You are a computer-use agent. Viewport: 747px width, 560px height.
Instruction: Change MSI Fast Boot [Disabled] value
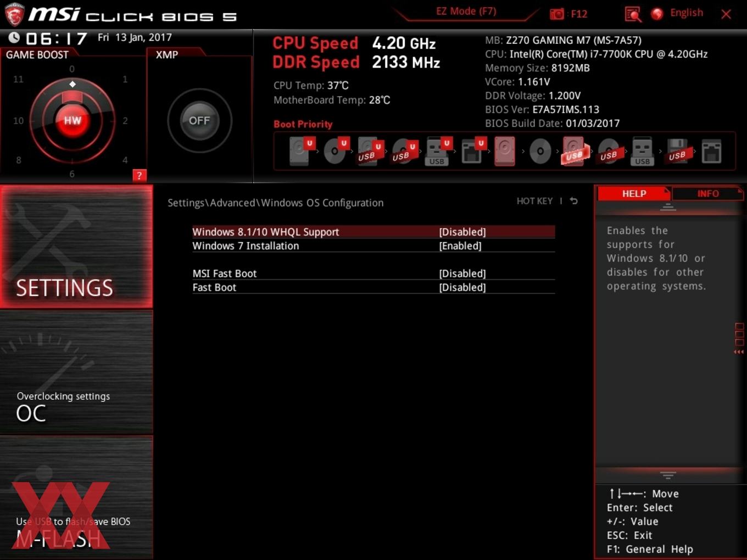[x=462, y=273]
